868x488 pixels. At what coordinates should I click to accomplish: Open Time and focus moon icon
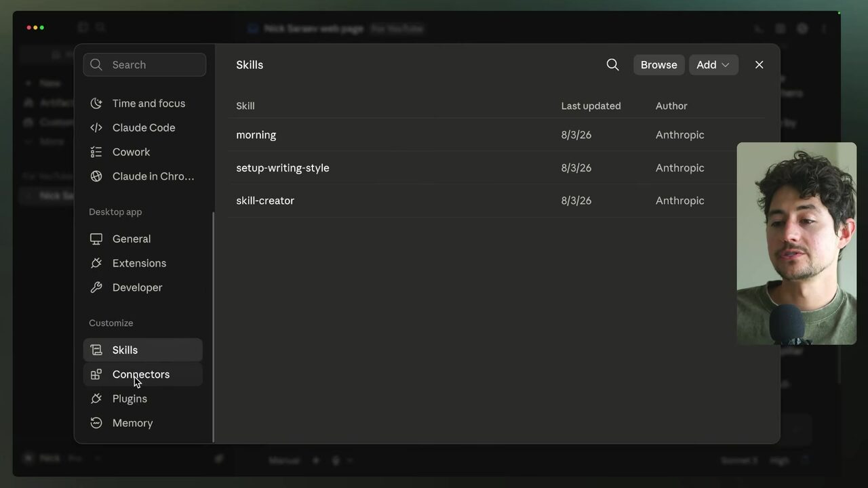(96, 103)
